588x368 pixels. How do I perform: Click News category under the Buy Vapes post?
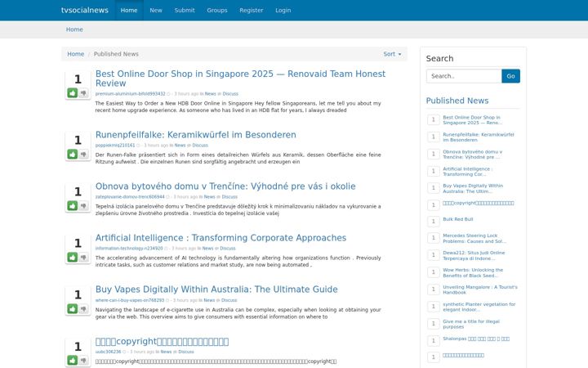(209, 300)
